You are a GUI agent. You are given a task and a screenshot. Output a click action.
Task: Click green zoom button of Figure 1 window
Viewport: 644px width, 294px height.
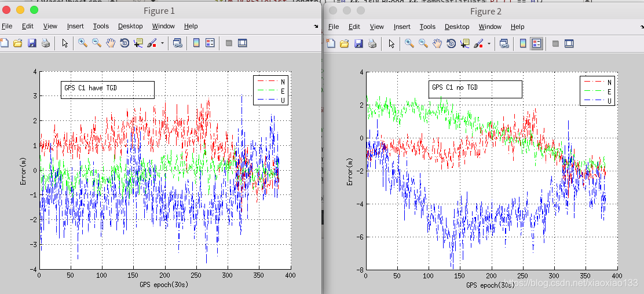pos(34,10)
